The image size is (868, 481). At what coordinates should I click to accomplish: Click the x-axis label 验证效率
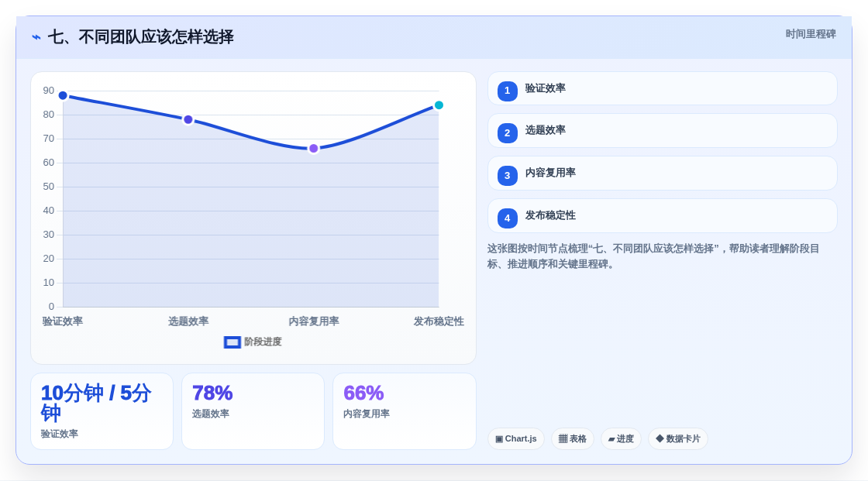63,321
